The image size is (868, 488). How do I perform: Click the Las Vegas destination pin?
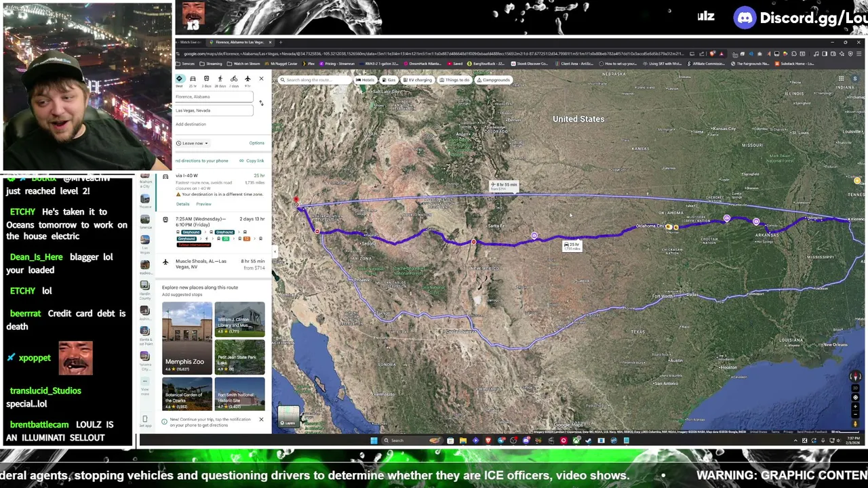296,202
